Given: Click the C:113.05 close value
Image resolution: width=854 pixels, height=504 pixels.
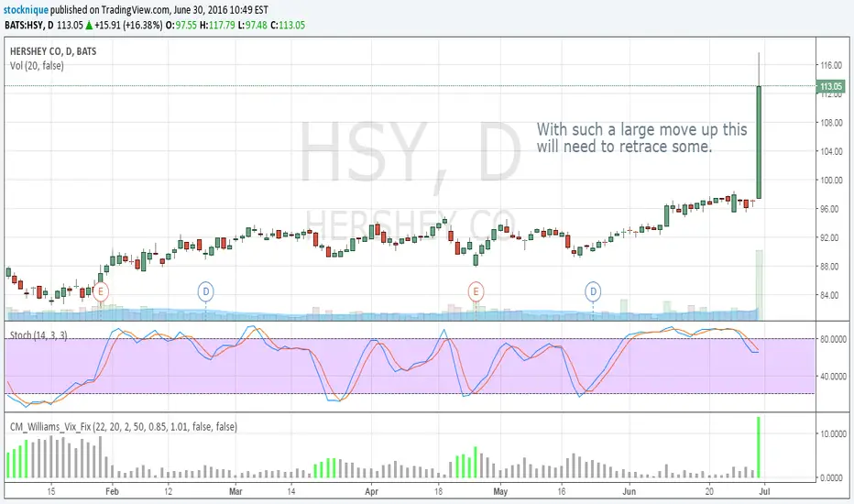Looking at the screenshot, I should (x=288, y=25).
